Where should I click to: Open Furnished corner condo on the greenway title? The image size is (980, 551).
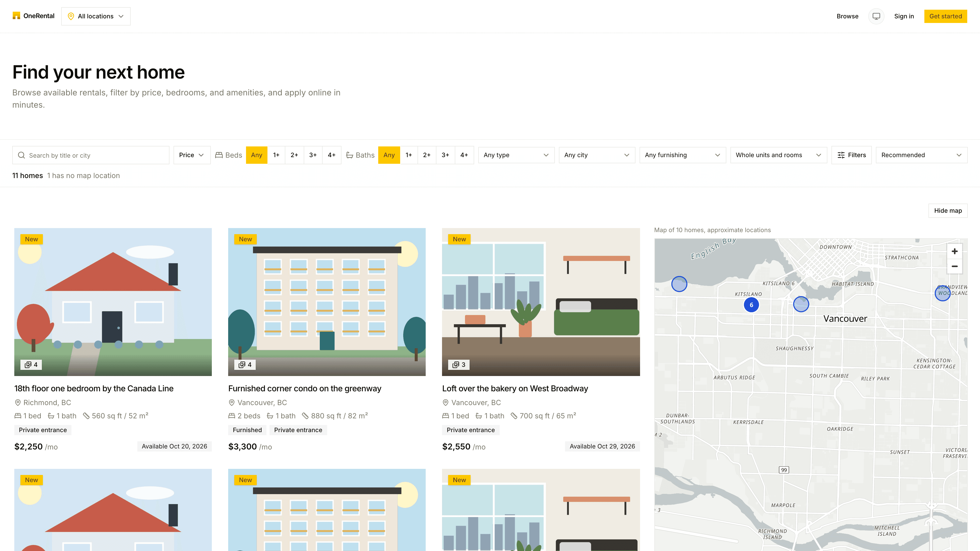tap(305, 389)
